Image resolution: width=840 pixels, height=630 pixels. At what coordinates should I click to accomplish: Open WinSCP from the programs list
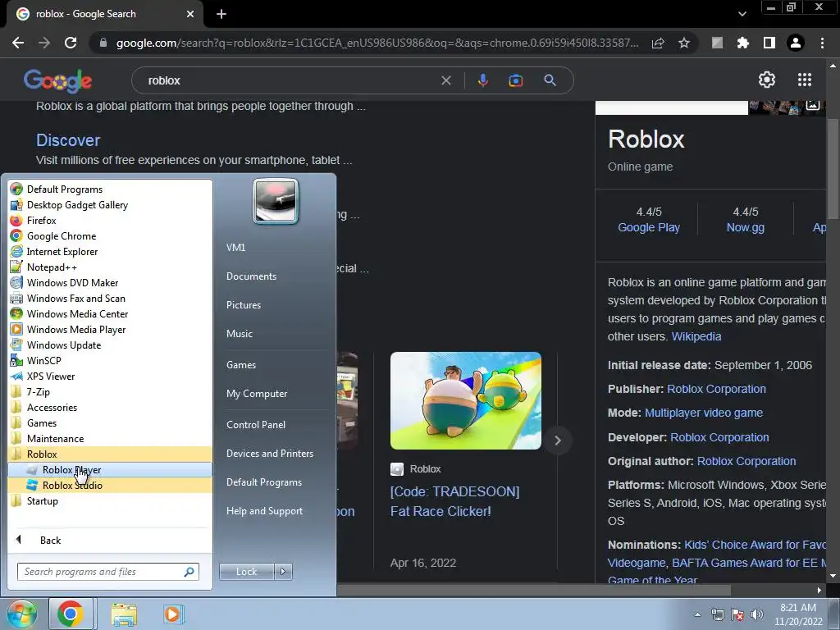[110, 361]
